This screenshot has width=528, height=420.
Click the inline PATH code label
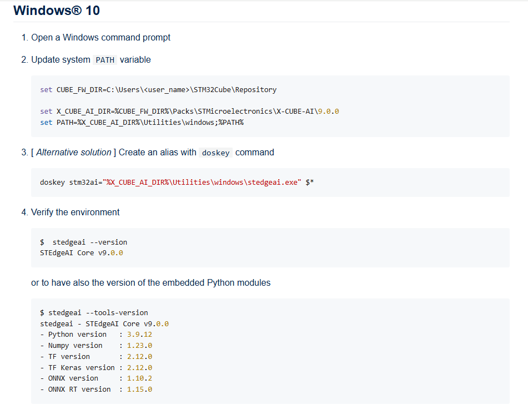[x=105, y=60]
